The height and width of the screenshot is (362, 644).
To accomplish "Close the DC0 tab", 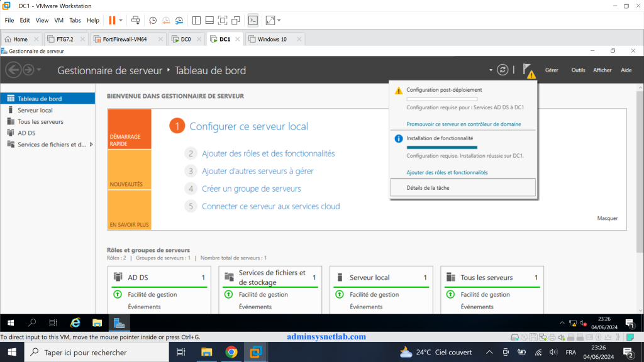I will coord(199,39).
